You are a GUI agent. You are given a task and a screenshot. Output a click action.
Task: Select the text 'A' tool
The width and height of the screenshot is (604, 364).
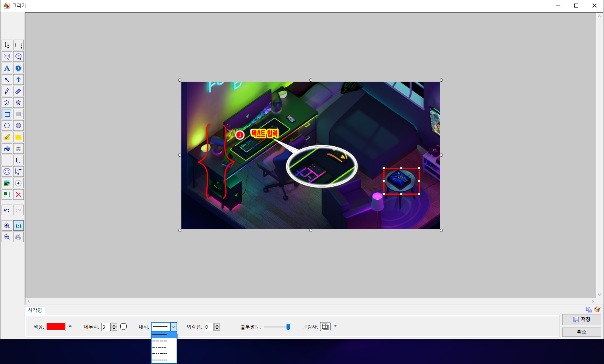click(x=7, y=68)
